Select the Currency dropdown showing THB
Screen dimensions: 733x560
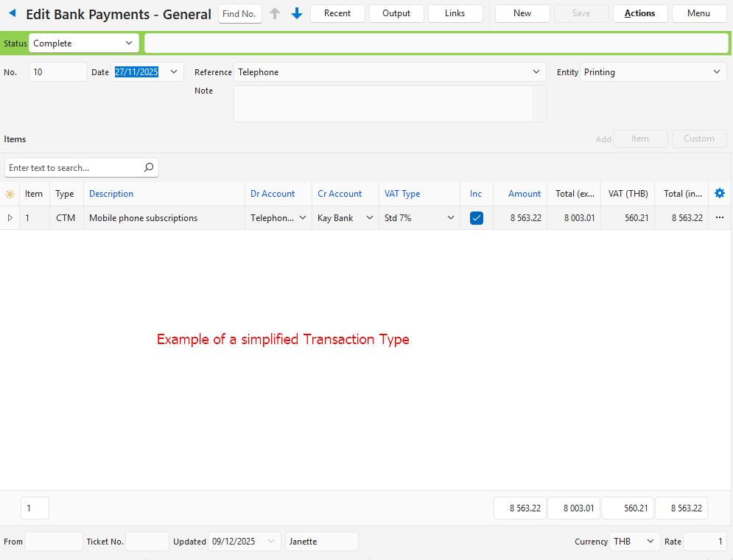click(634, 542)
